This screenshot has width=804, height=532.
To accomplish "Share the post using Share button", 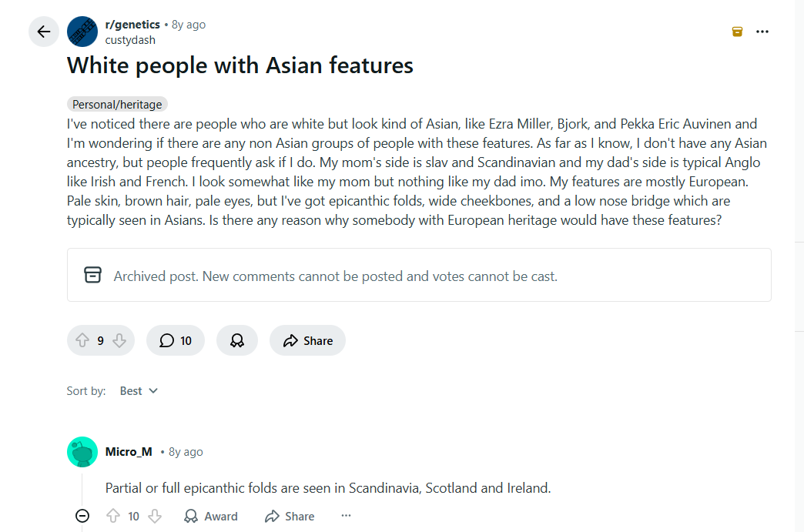I will tap(307, 340).
